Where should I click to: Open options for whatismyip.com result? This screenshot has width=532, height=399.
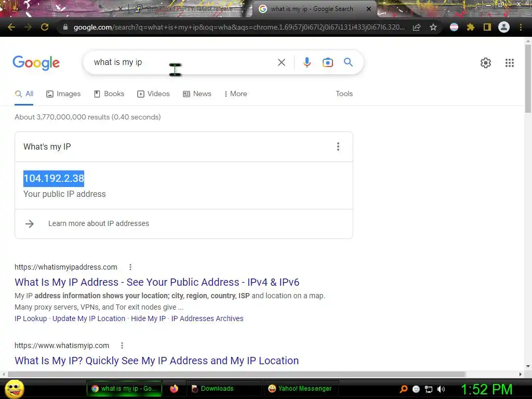click(x=122, y=345)
